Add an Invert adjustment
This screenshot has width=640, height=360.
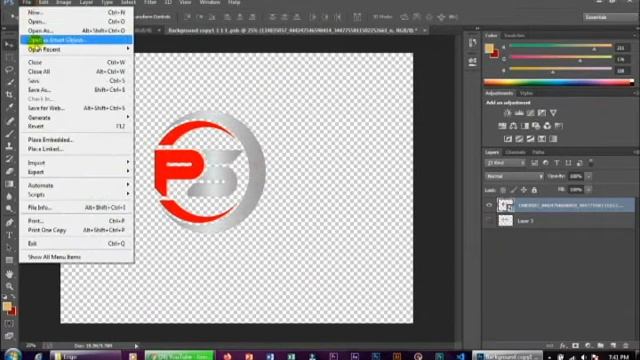(x=508, y=139)
